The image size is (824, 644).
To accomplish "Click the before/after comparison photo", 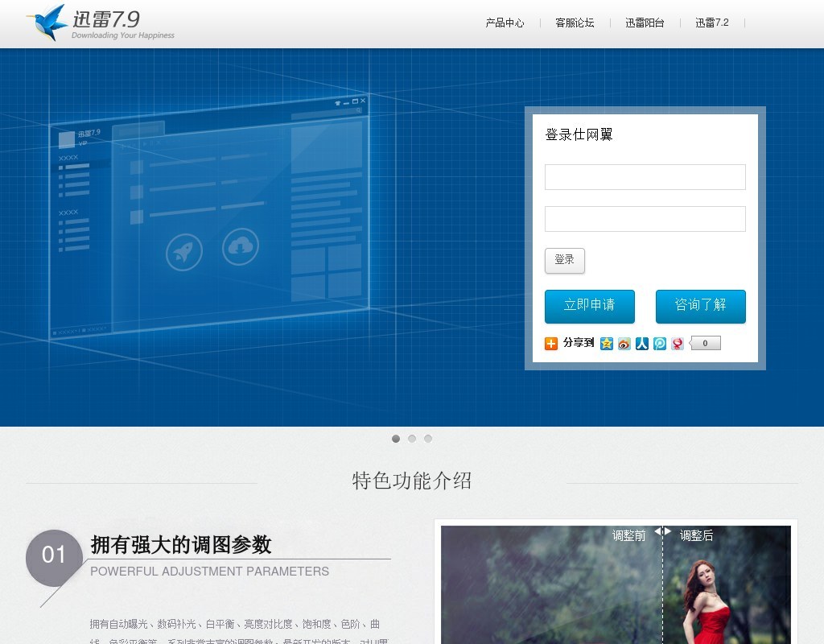I will tap(616, 584).
